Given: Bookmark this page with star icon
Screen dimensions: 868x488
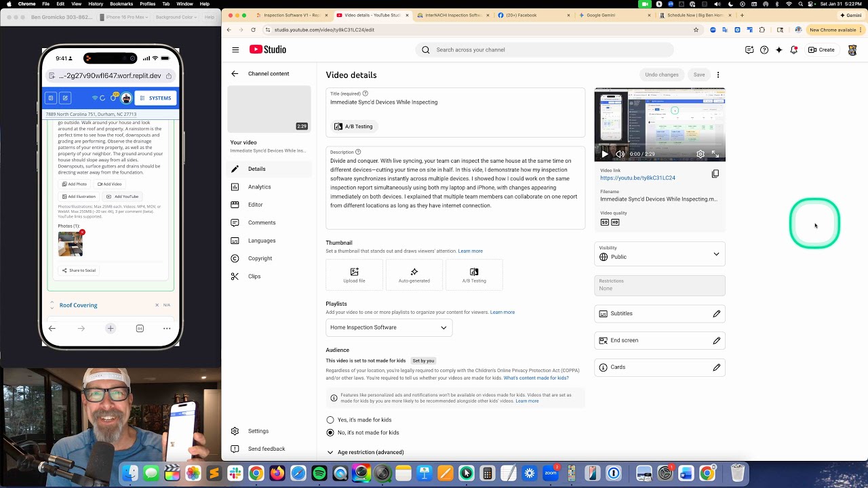Looking at the screenshot, I should (x=696, y=30).
